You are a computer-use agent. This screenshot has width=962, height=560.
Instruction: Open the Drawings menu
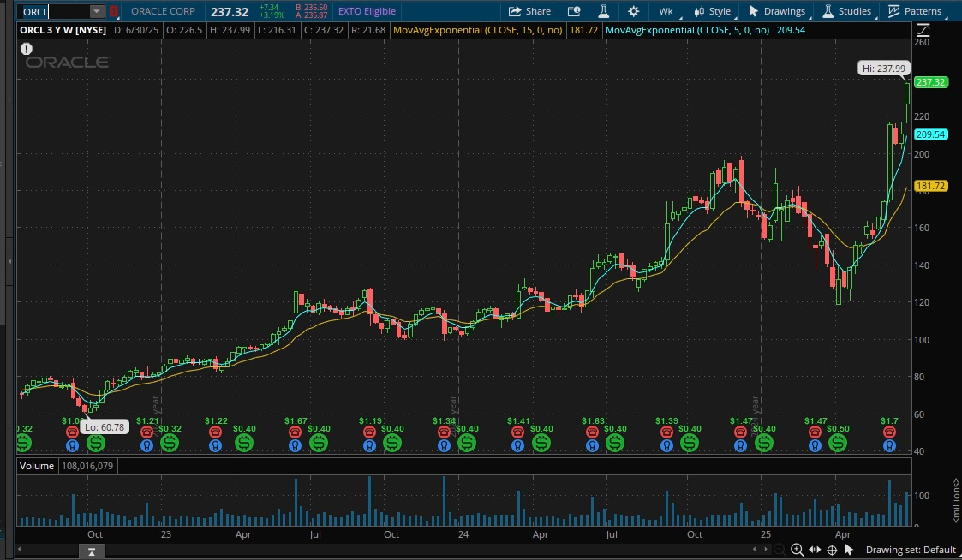click(777, 11)
